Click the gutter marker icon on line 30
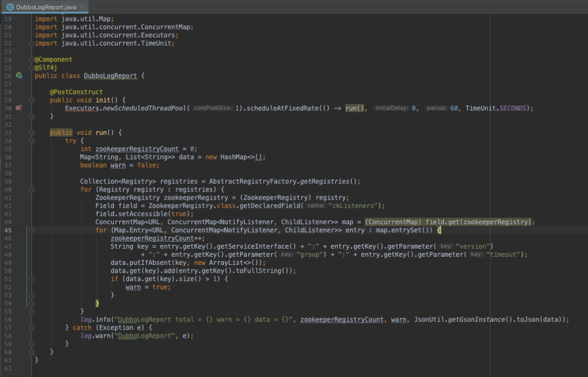This screenshot has height=377, width=588. point(19,108)
